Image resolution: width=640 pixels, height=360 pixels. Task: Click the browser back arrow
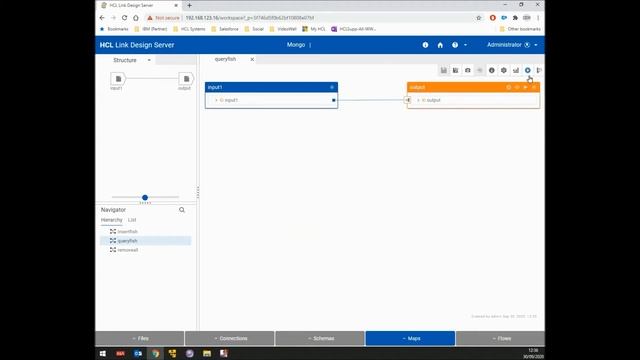click(102, 18)
